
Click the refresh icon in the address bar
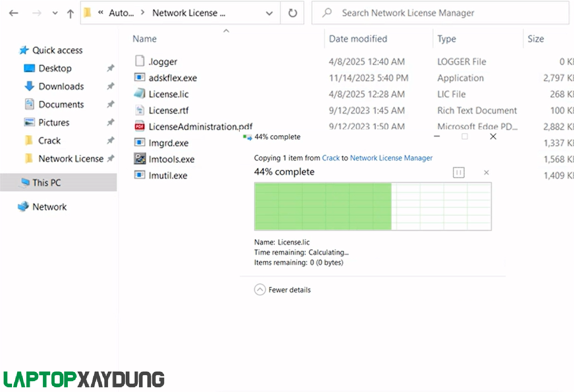point(292,12)
